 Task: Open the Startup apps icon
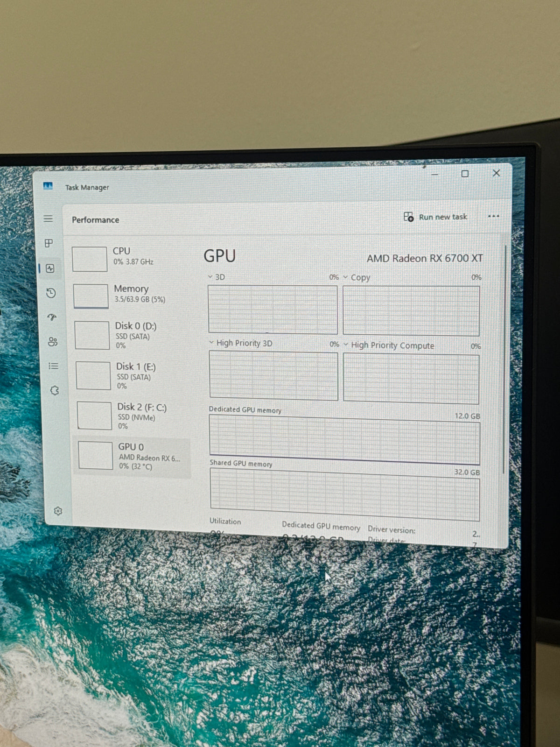(52, 317)
